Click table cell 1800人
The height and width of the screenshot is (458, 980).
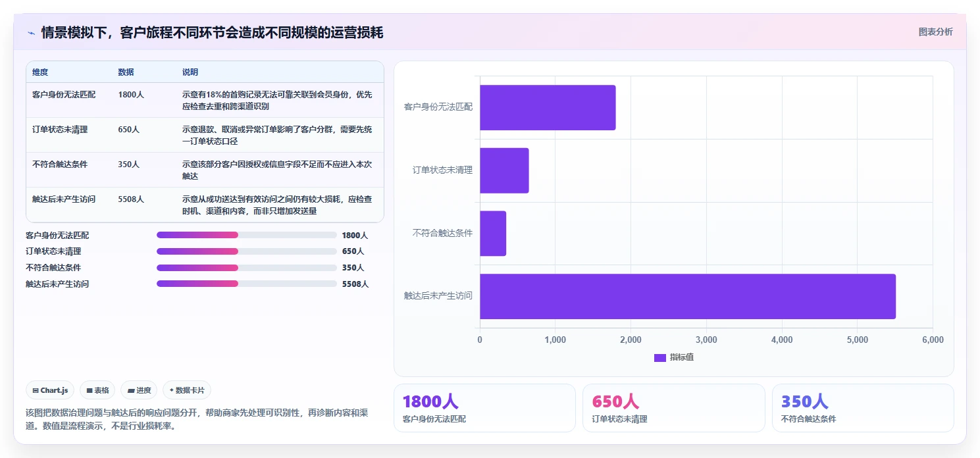(x=131, y=95)
